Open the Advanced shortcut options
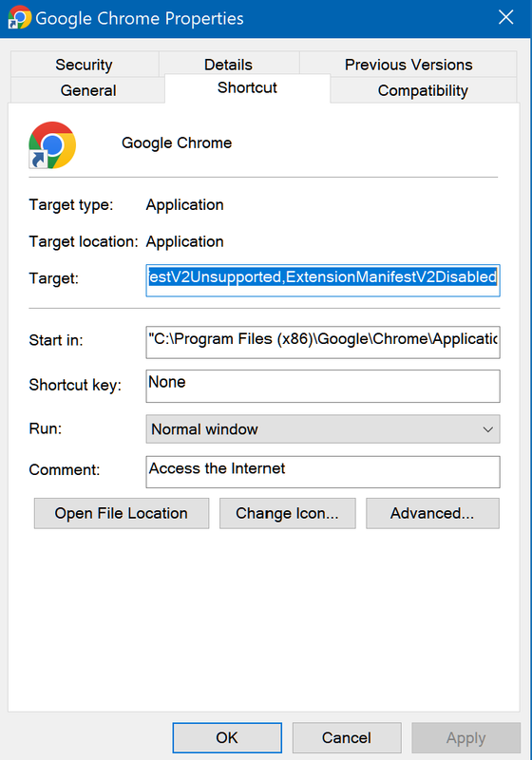532x760 pixels. 432,513
